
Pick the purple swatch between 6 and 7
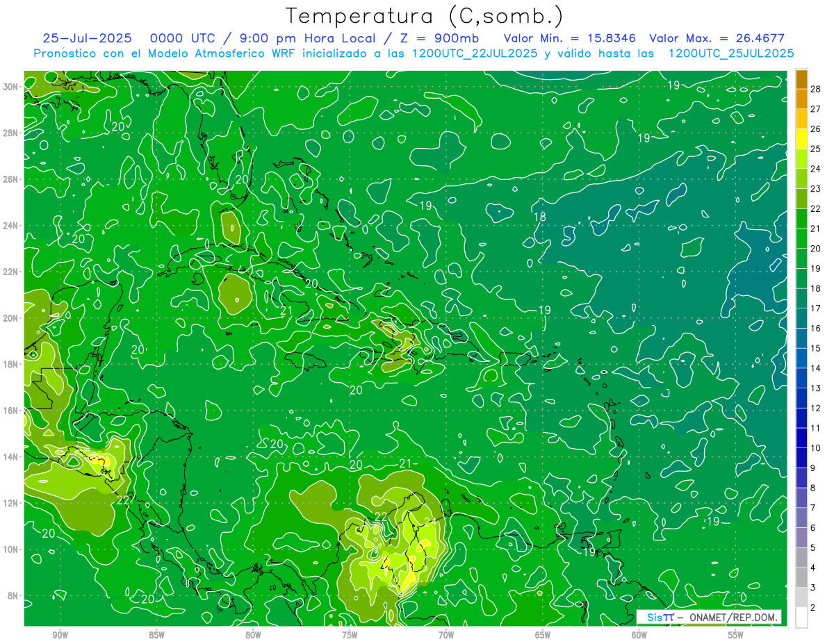point(801,518)
